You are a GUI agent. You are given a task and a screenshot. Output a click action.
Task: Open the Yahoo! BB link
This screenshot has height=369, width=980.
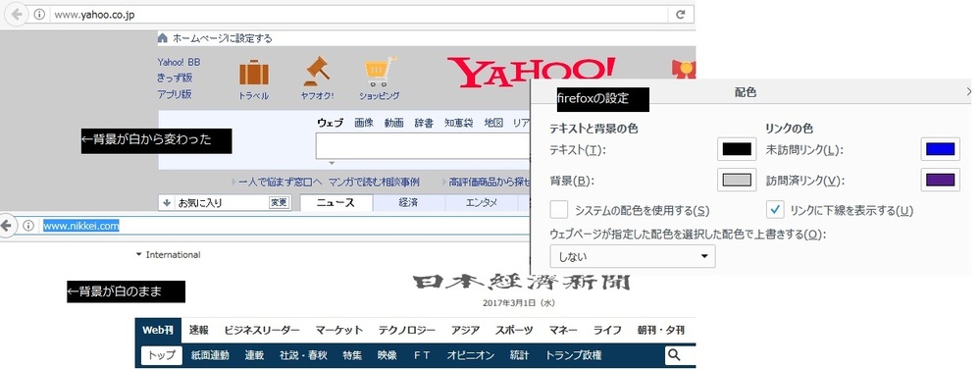click(x=179, y=62)
